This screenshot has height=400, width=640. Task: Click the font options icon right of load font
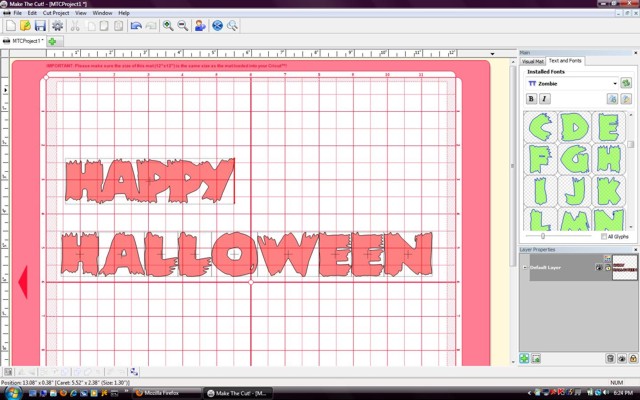(x=626, y=98)
